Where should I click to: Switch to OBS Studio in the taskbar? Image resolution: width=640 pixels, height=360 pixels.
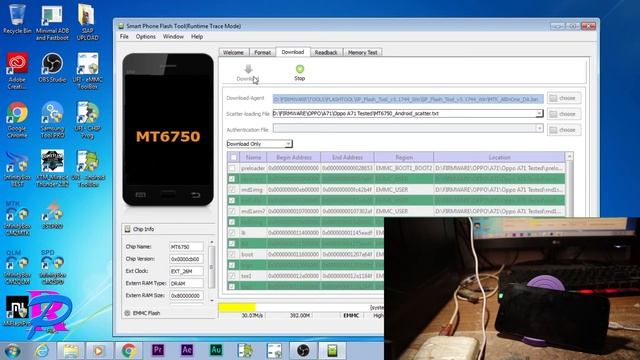(x=303, y=350)
